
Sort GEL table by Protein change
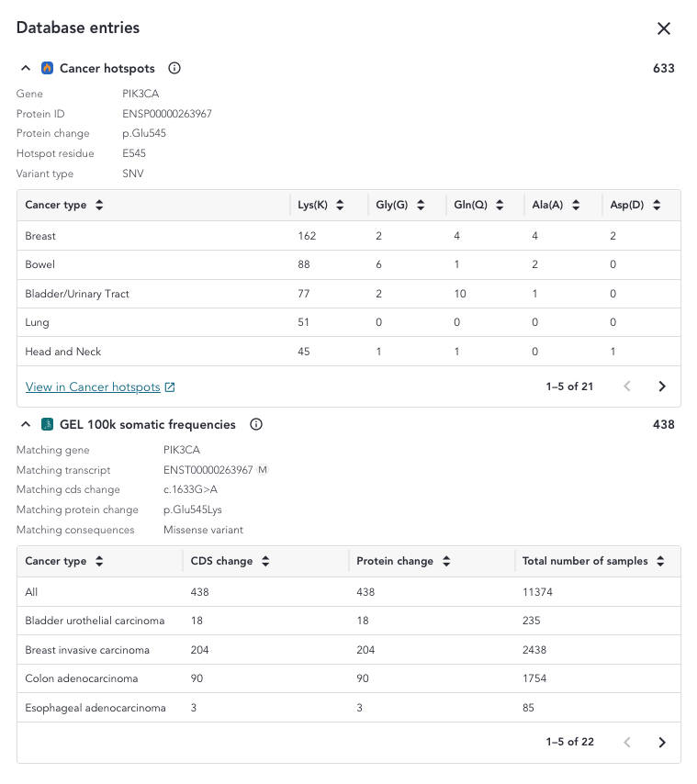click(445, 562)
